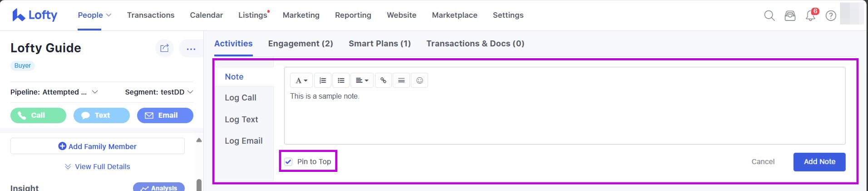Click the help question mark icon
This screenshot has width=868, height=191.
(831, 15)
